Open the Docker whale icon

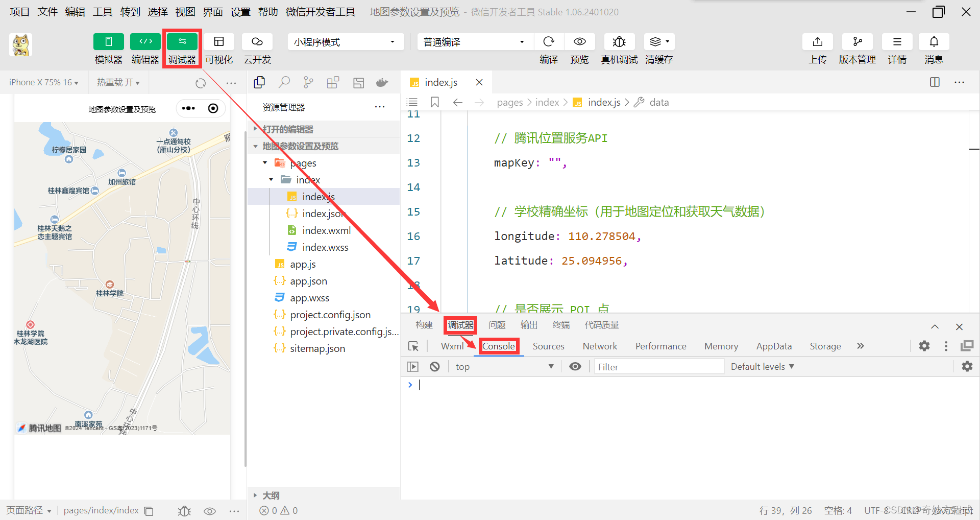[x=382, y=82]
